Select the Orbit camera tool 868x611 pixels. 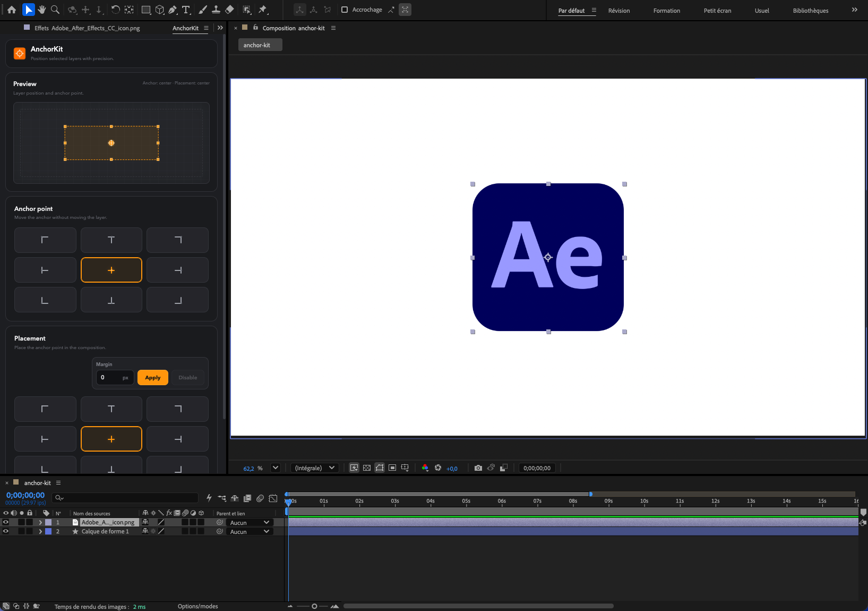(72, 10)
